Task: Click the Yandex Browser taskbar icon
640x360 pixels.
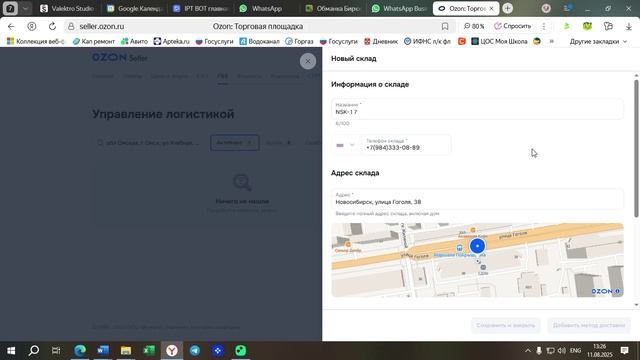Action: [x=172, y=350]
